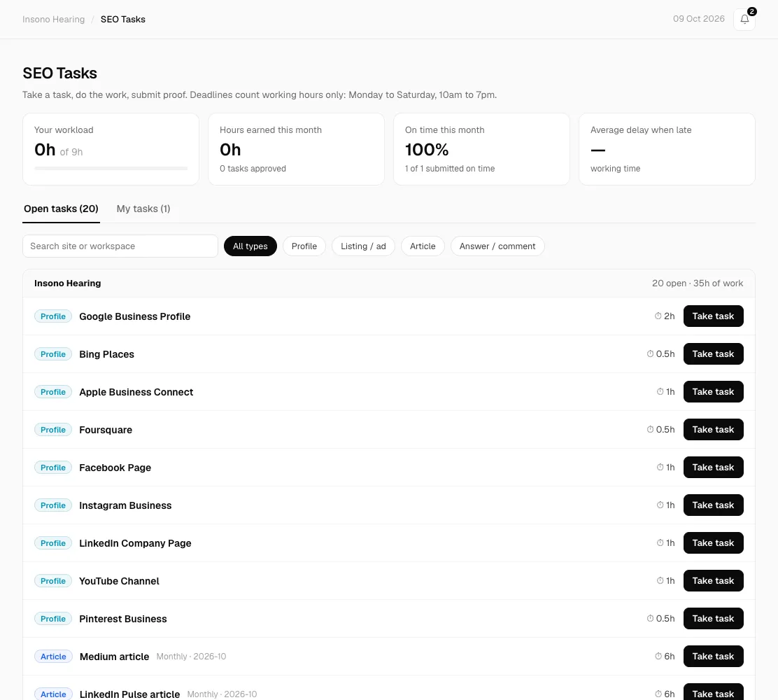This screenshot has height=700, width=778.
Task: Click the clock icon in Apple Business Connect row
Action: pos(660,392)
